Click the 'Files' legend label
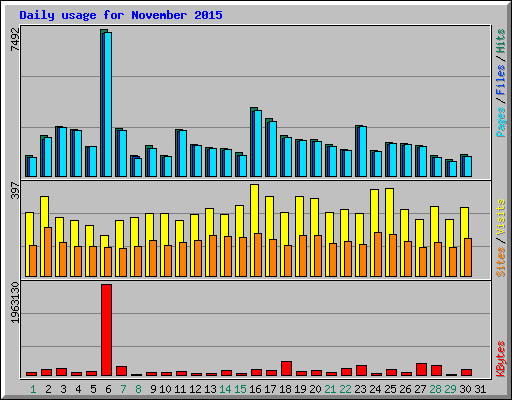This screenshot has height=400, width=512. [501, 80]
